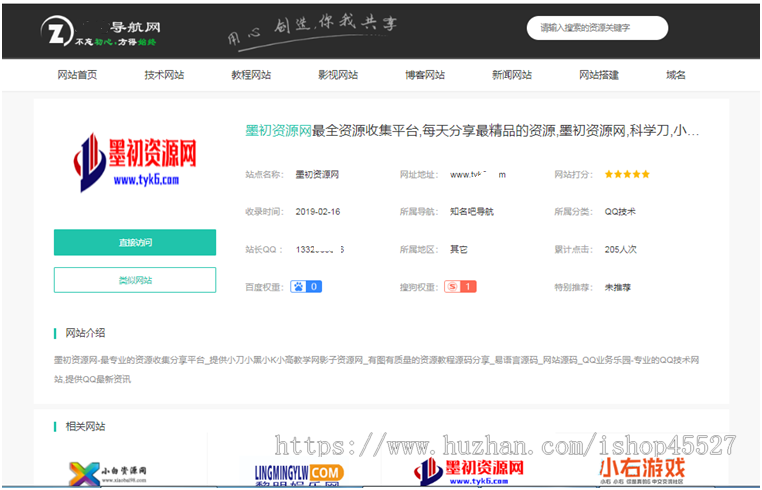The image size is (762, 490).
Task: Click the large 墨初资源网 logo image
Action: click(135, 162)
